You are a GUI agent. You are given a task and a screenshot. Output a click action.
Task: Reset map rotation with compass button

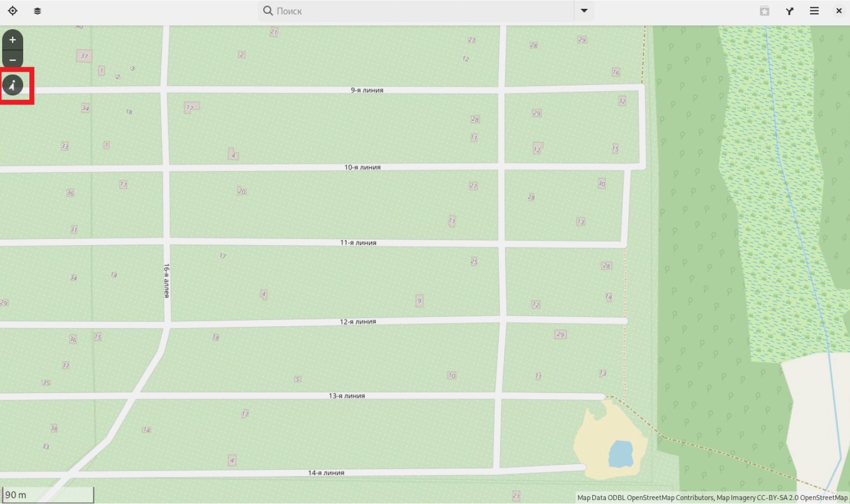pyautogui.click(x=13, y=86)
